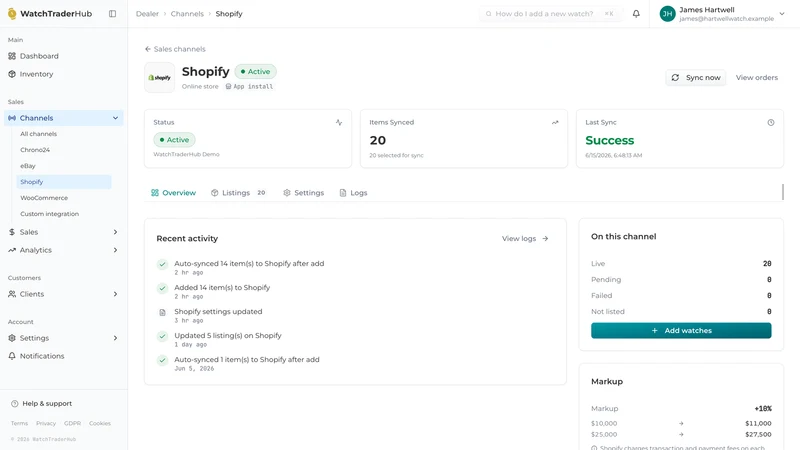Click the View logs arrow icon

[545, 239]
